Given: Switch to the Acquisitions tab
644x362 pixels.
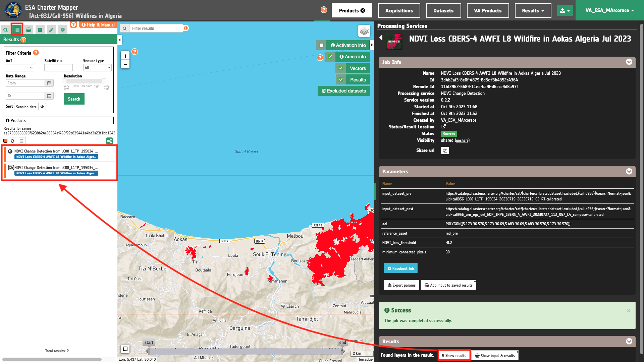Looking at the screenshot, I should coord(399,10).
